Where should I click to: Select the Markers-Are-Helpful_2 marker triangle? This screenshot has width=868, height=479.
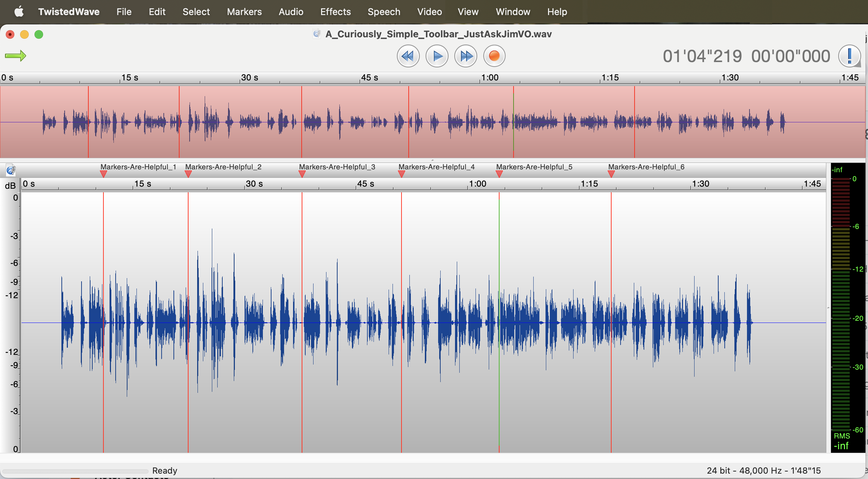point(188,174)
